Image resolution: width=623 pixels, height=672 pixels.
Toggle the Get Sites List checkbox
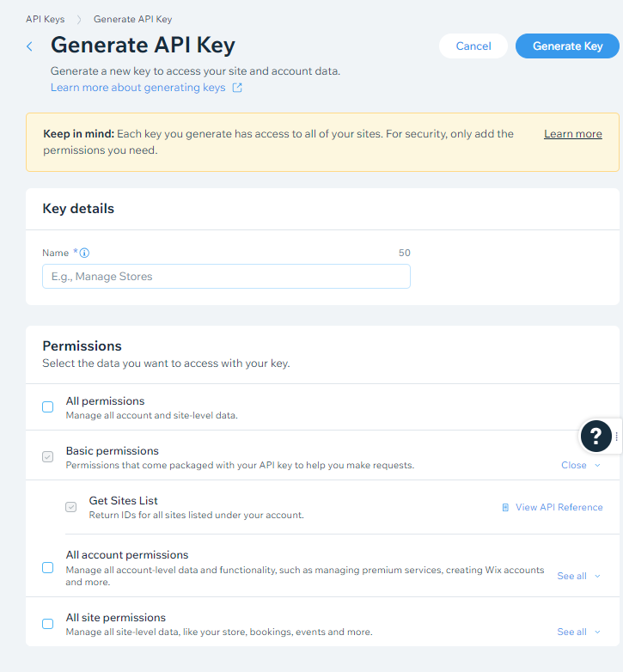[x=70, y=507]
